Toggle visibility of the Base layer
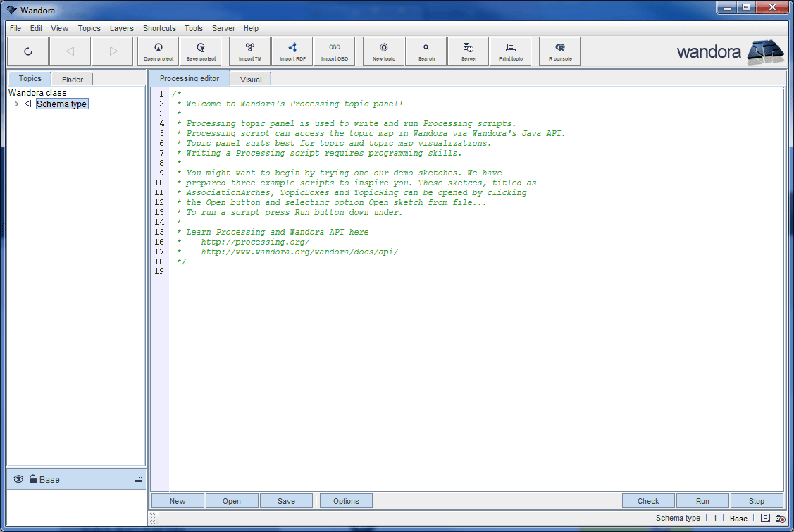This screenshot has height=532, width=794. (x=18, y=479)
